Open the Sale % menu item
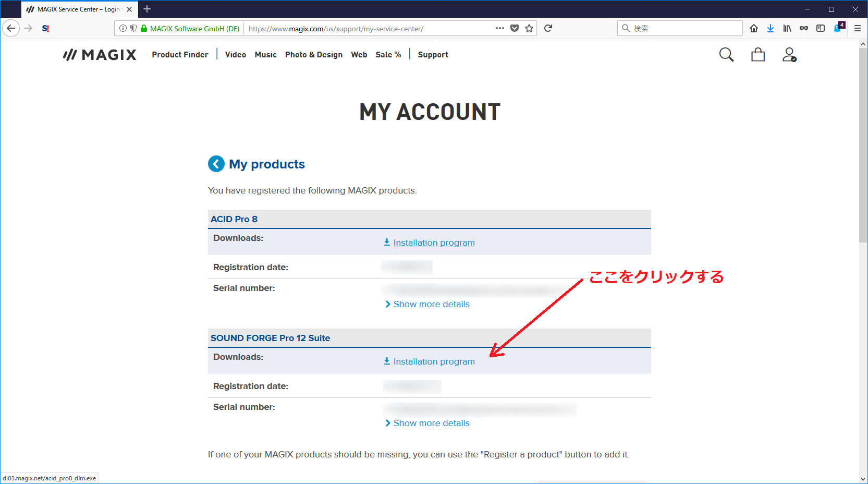This screenshot has height=484, width=868. coord(388,55)
